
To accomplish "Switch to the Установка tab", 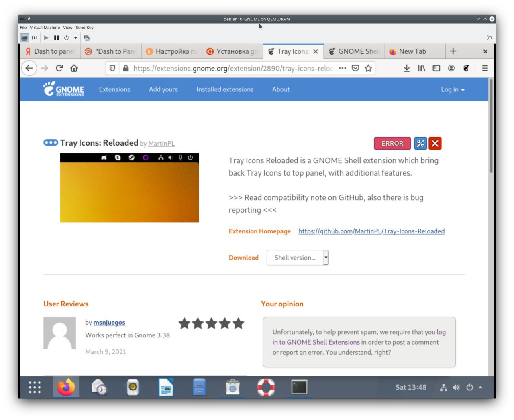I will [233, 51].
